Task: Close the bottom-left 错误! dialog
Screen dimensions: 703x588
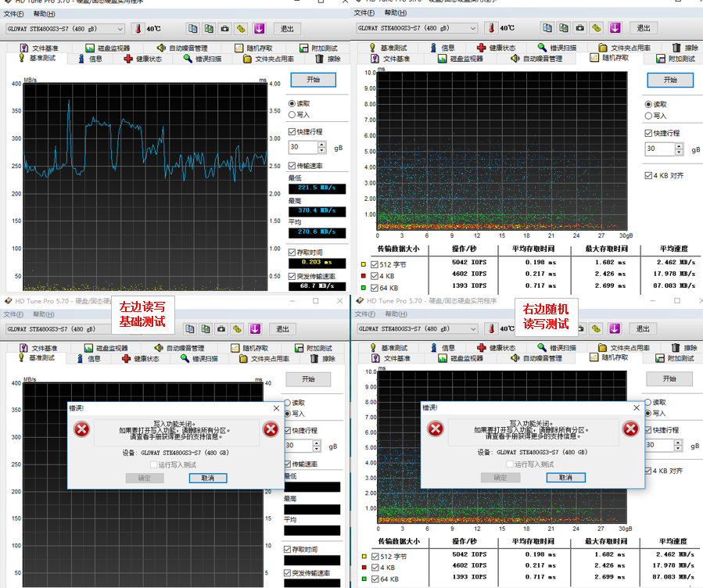Action: (276, 408)
